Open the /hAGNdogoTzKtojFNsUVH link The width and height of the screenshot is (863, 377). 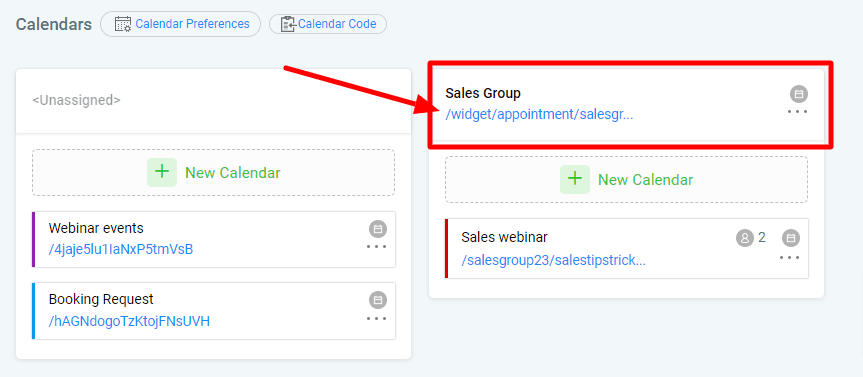129,321
